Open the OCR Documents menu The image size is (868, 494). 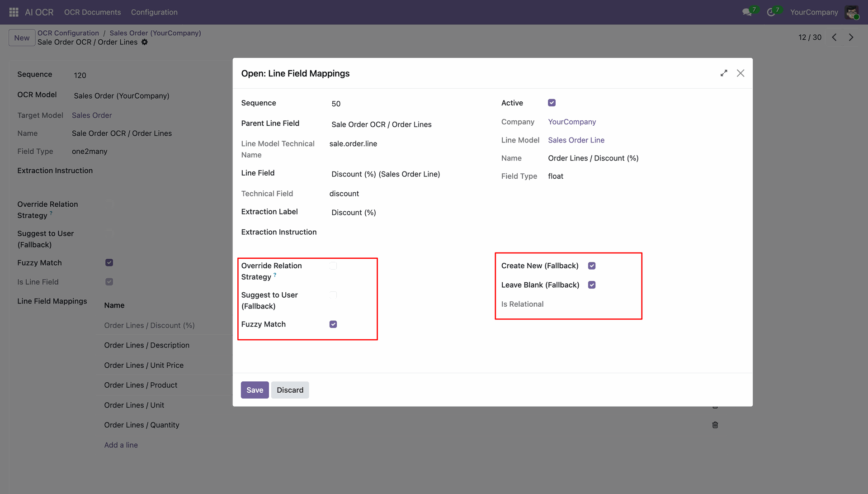click(92, 12)
